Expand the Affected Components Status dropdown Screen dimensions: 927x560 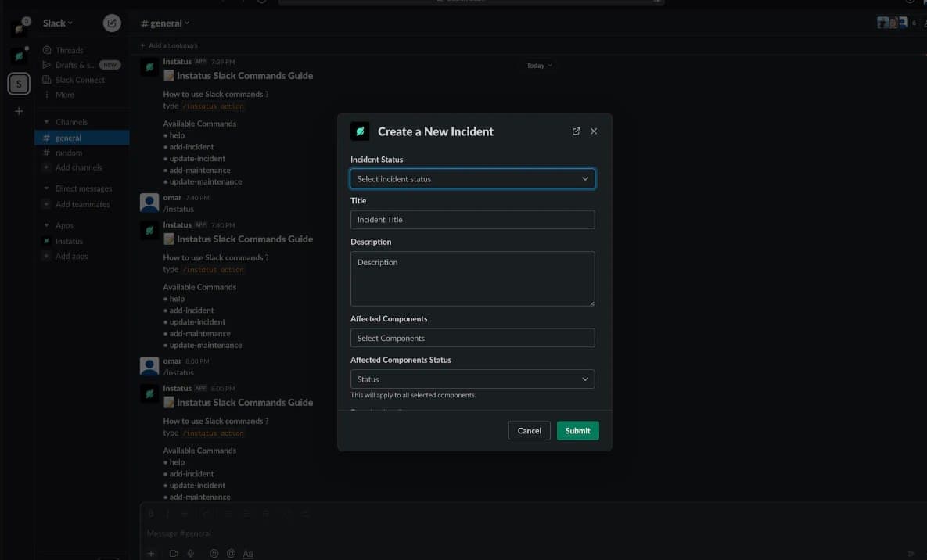[472, 379]
